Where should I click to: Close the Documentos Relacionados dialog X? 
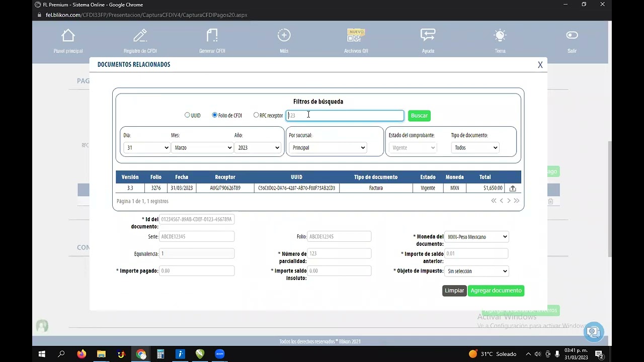(x=540, y=65)
